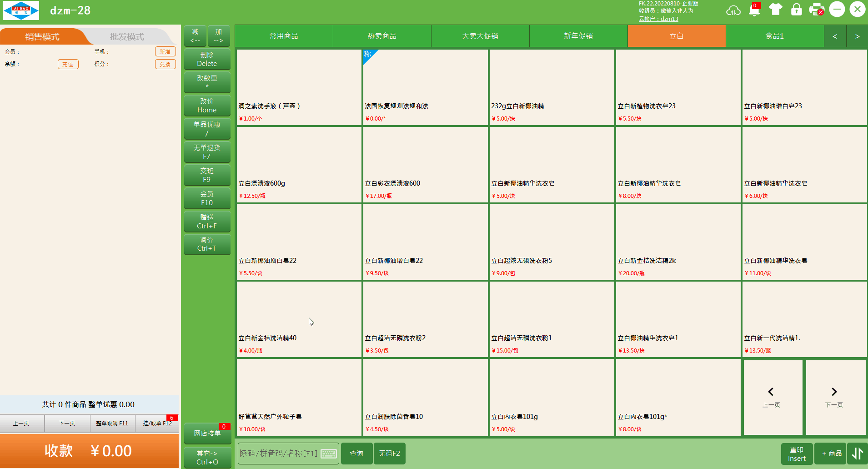Image resolution: width=868 pixels, height=469 pixels.
Task: Click 挂/取单 F12 button
Action: click(157, 423)
